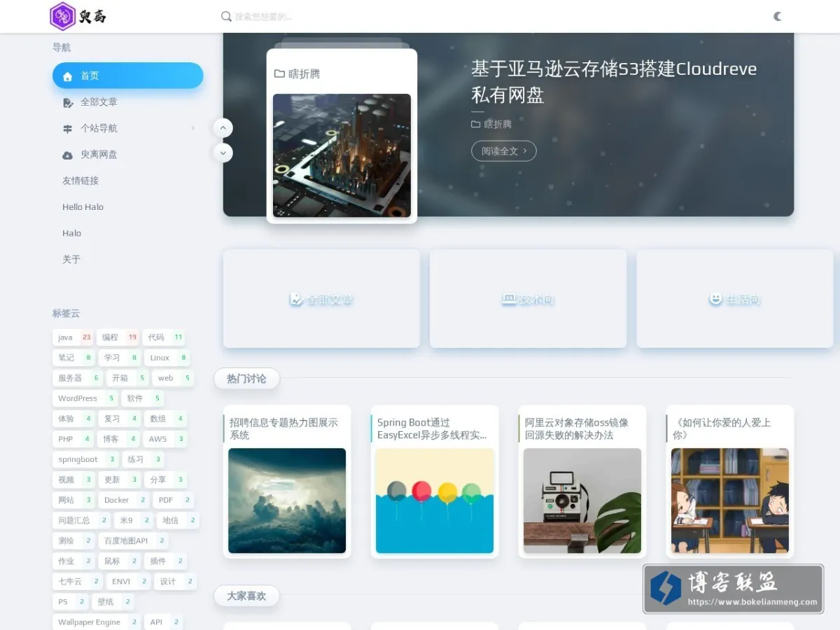Select the 软件 tag
The image size is (840, 630).
click(x=143, y=398)
